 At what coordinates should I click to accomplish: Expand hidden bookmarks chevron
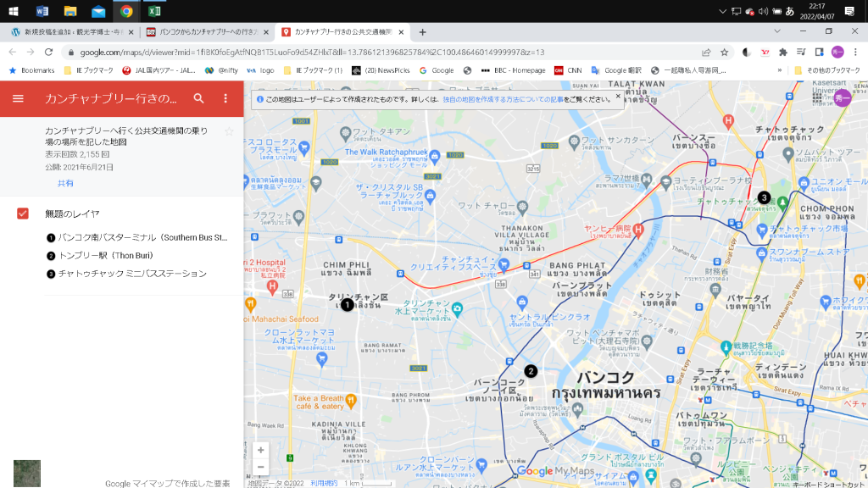pos(780,70)
